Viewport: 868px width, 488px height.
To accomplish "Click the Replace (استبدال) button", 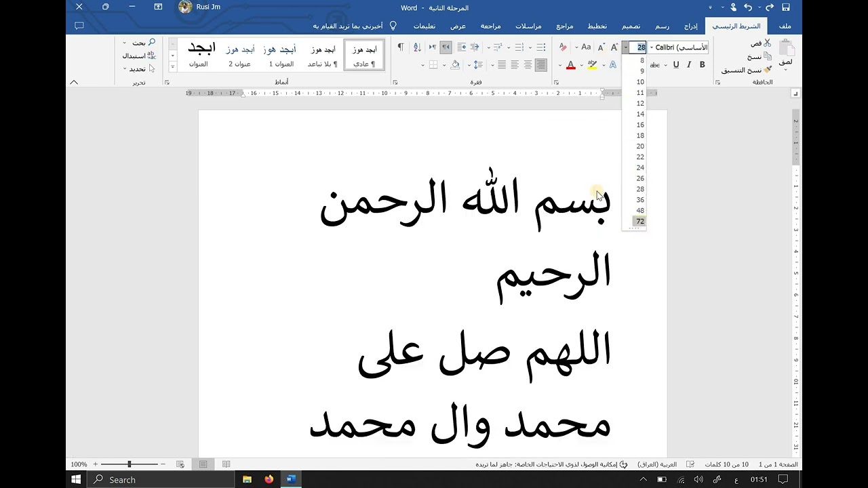I will click(x=139, y=56).
